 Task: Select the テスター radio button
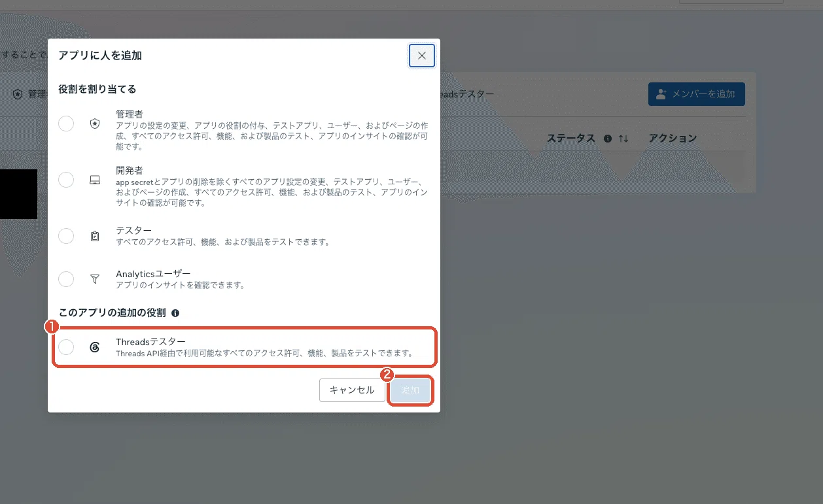[x=66, y=236]
